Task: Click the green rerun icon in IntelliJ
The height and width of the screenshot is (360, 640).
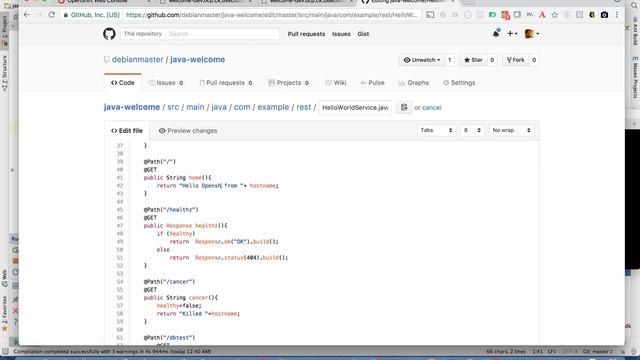Action: [15, 250]
